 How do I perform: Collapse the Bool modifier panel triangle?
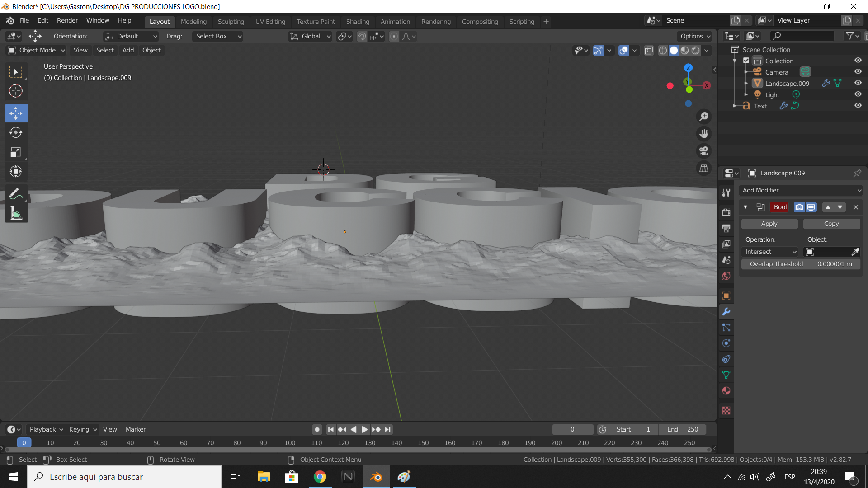(745, 207)
